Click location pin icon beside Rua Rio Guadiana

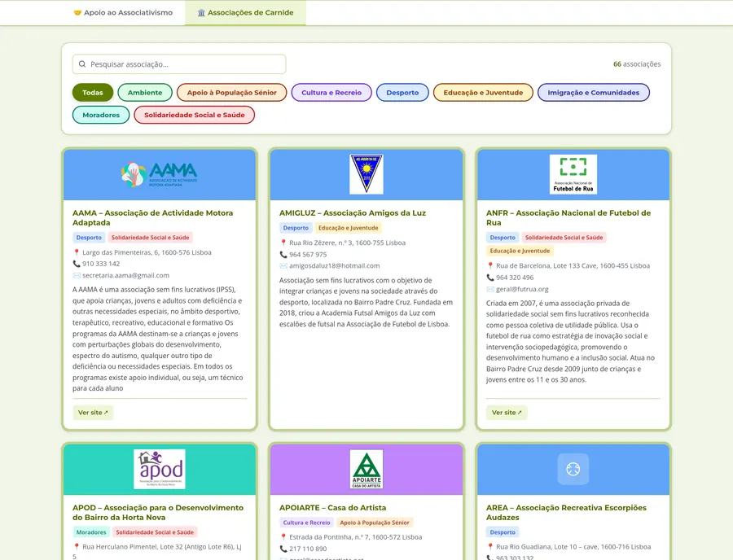point(490,547)
